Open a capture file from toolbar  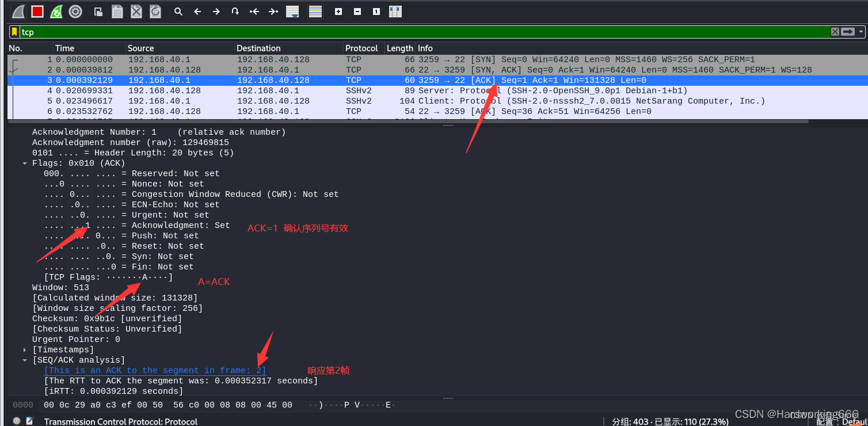(x=98, y=12)
